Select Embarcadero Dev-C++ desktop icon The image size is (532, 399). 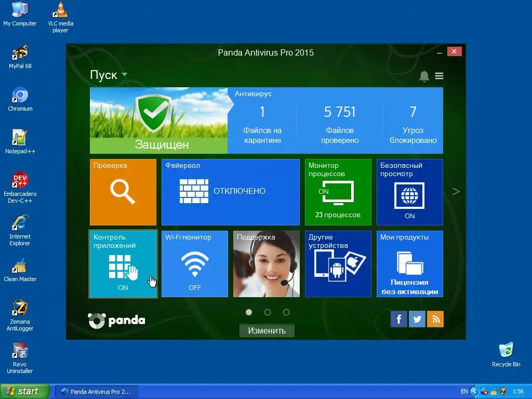20,188
